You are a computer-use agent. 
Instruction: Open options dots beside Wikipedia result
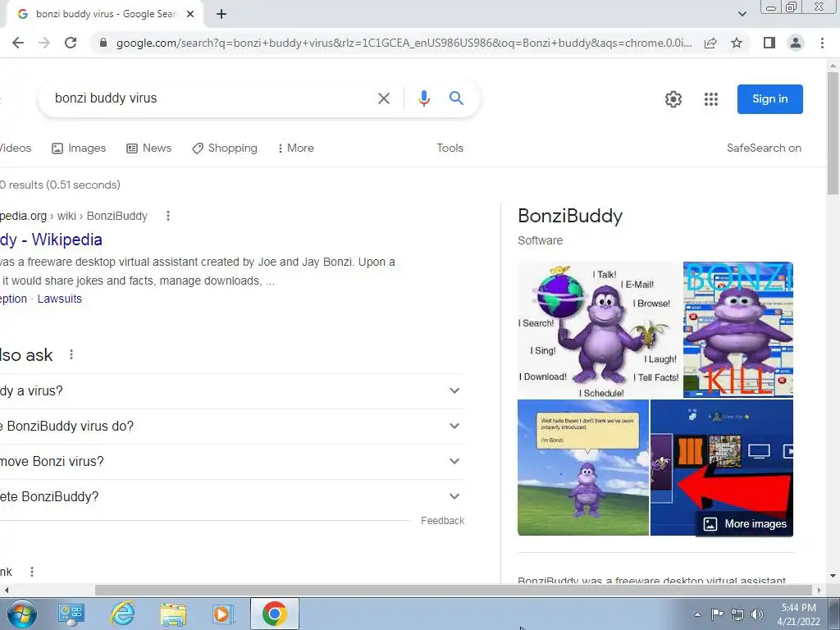click(x=167, y=216)
